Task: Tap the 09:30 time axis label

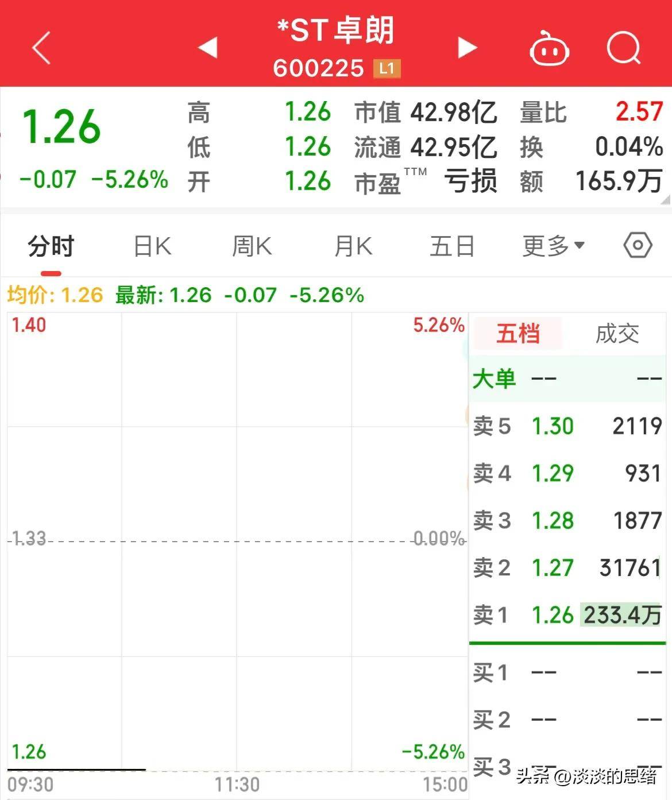Action: pyautogui.click(x=30, y=784)
